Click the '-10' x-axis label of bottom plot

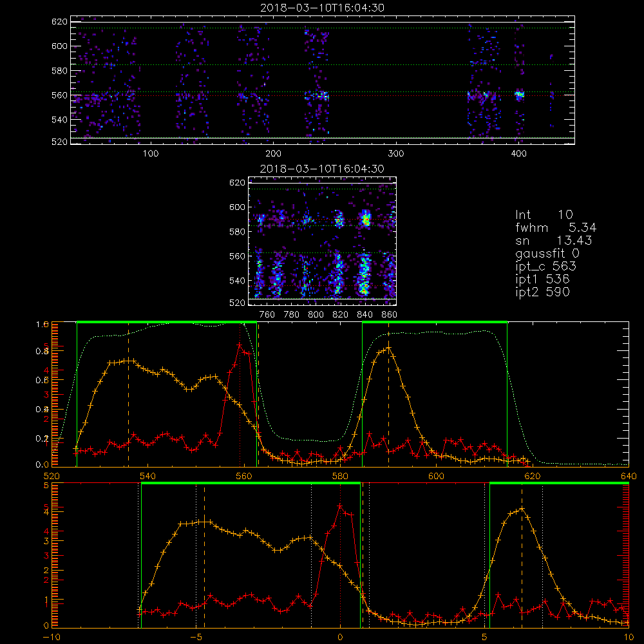(x=52, y=638)
